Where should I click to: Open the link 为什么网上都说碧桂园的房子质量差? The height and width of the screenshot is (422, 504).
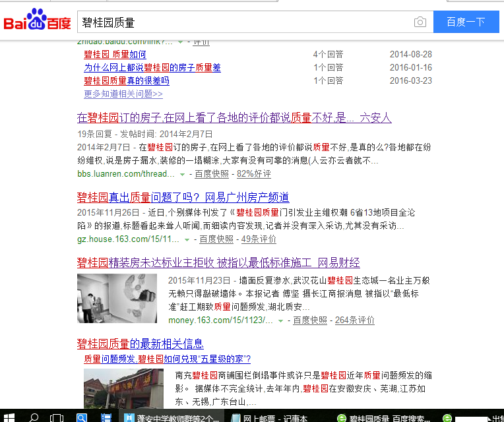coord(152,67)
